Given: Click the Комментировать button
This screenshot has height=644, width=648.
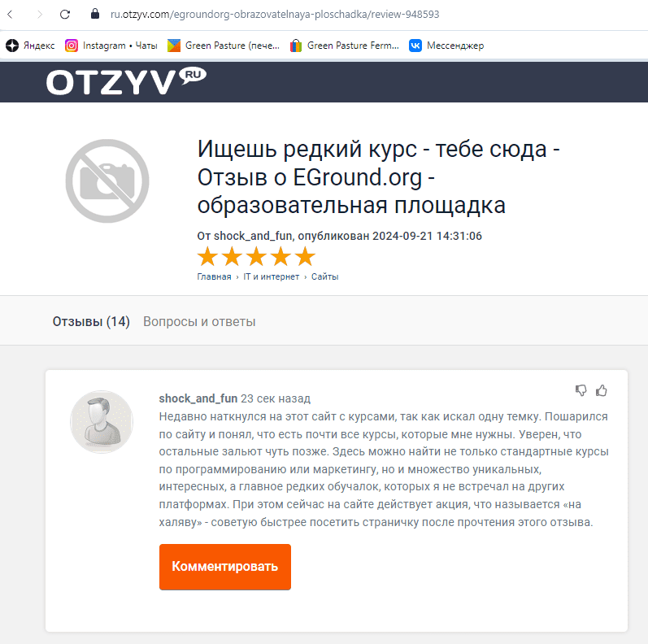Looking at the screenshot, I should 225,567.
